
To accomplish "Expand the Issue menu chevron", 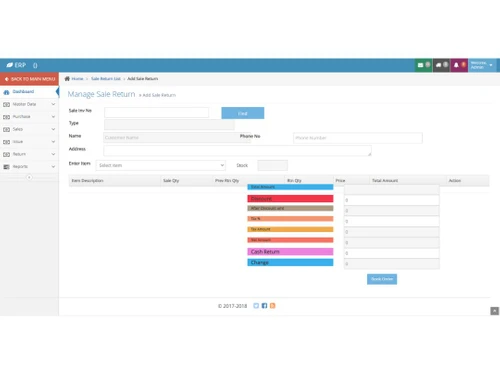I will (x=53, y=142).
